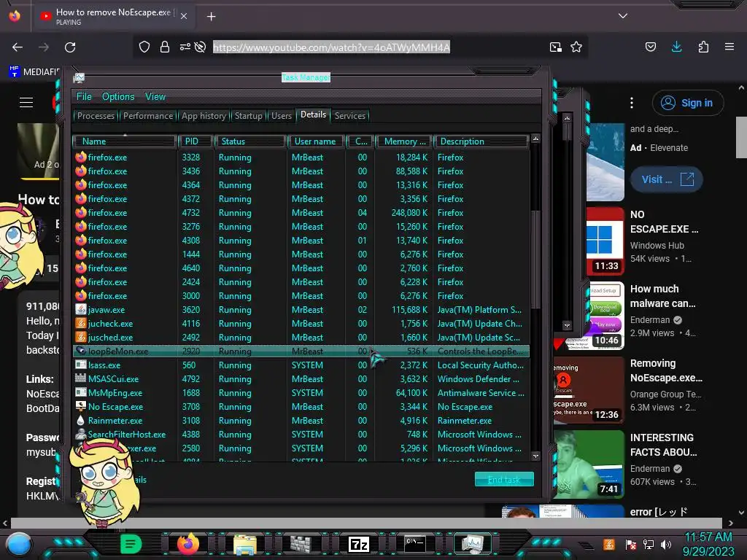Image resolution: width=747 pixels, height=560 pixels.
Task: Select the Rainmeter.exe process row
Action: [301, 421]
